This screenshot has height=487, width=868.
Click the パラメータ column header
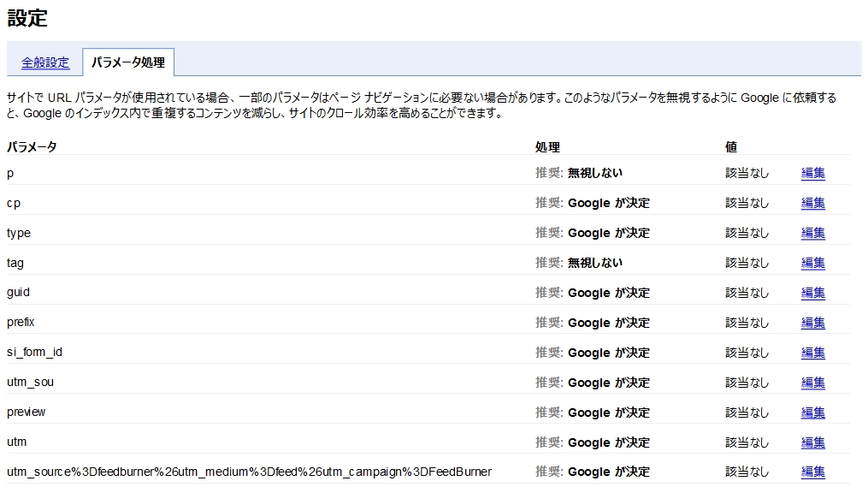(x=32, y=147)
